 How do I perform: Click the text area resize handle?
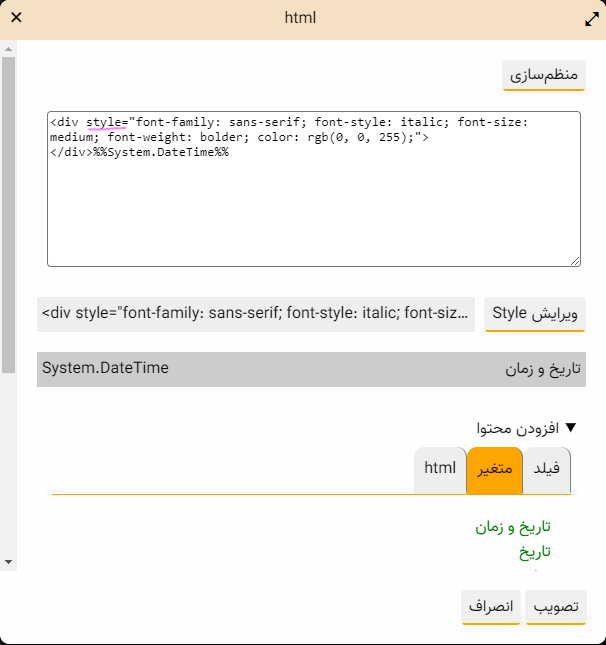575,261
